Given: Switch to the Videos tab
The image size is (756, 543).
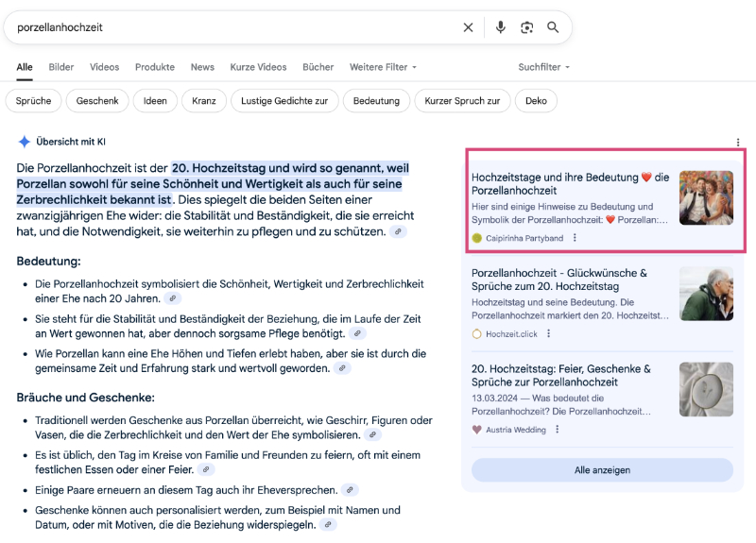Looking at the screenshot, I should [x=104, y=67].
